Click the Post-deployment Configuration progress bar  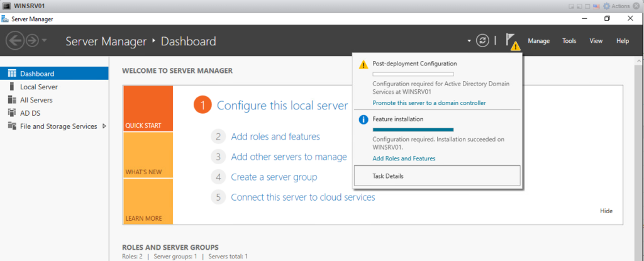click(x=413, y=74)
